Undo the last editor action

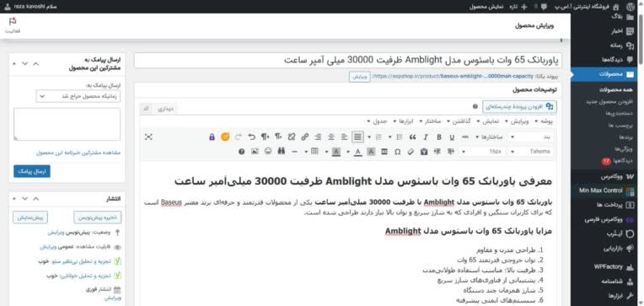[252, 137]
